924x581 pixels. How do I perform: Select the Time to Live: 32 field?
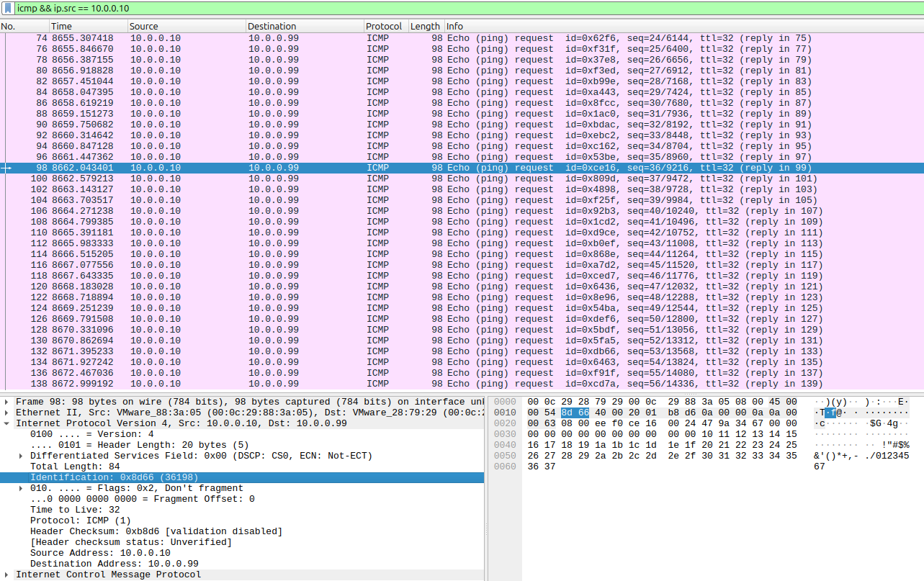(x=75, y=510)
